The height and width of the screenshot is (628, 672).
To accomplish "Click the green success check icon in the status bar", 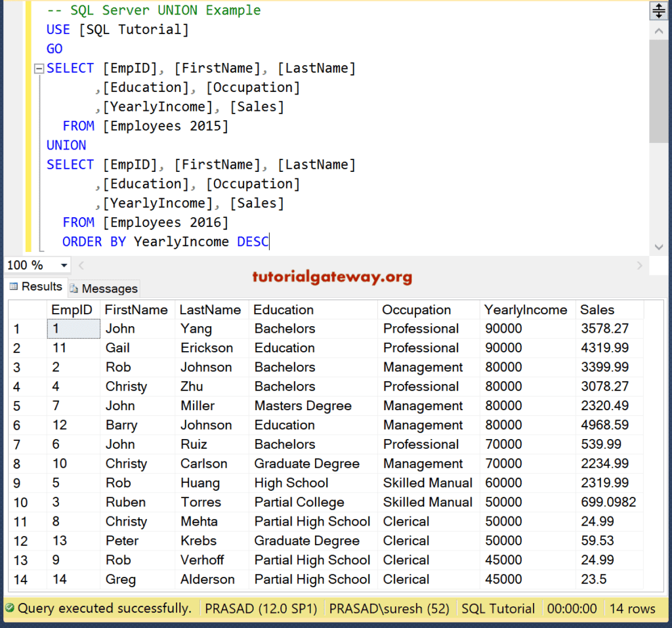I will [10, 608].
